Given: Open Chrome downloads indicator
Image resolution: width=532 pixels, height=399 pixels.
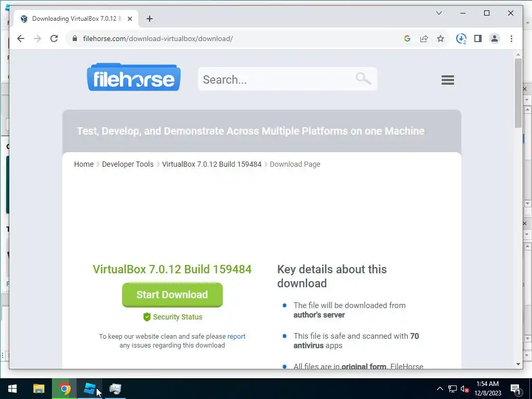Looking at the screenshot, I should [x=461, y=38].
